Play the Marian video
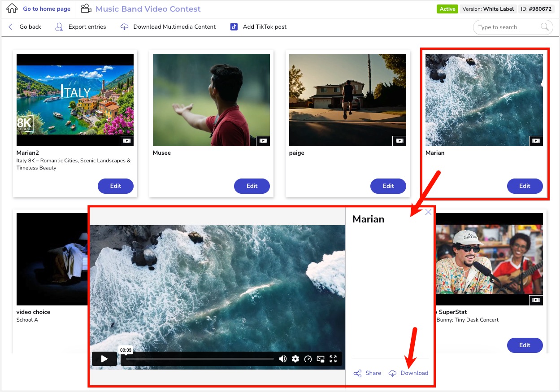Screen dimensions: 560x392 [104, 359]
